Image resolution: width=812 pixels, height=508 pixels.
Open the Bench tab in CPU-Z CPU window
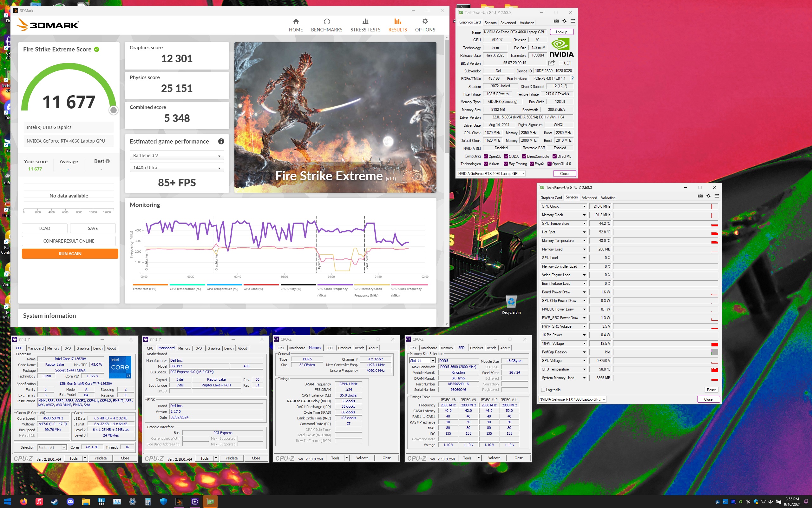point(98,348)
